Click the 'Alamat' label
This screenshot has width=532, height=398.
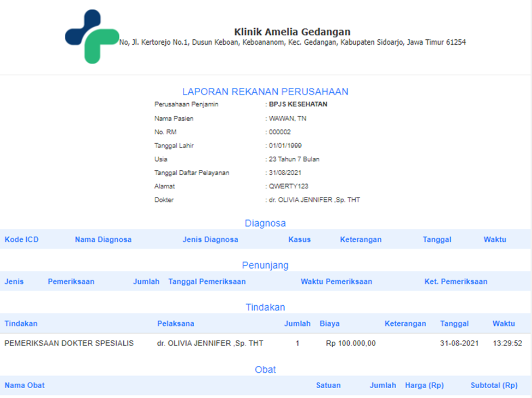point(165,186)
